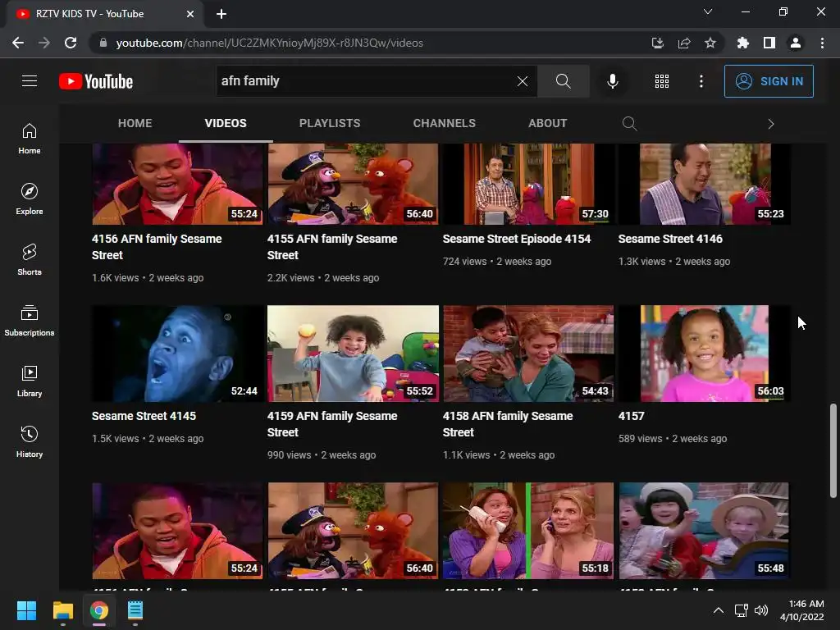The image size is (840, 630).
Task: Open Shorts in the sidebar
Action: click(x=30, y=259)
